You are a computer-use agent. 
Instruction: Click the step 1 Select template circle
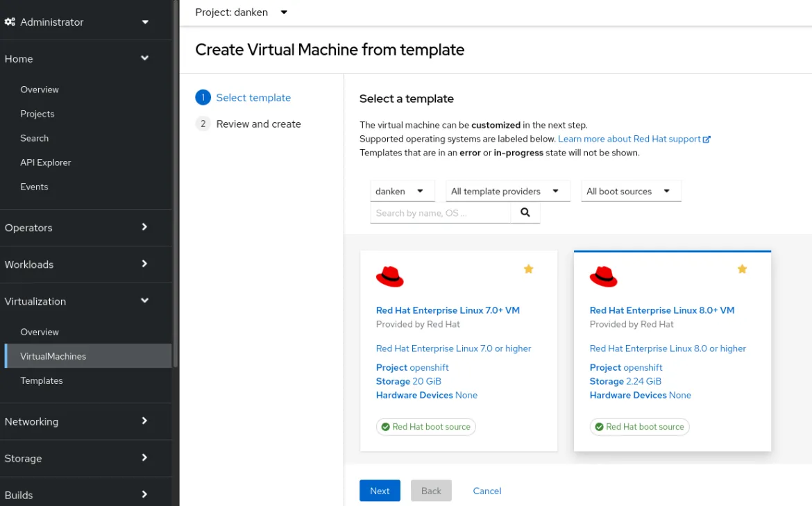(203, 97)
